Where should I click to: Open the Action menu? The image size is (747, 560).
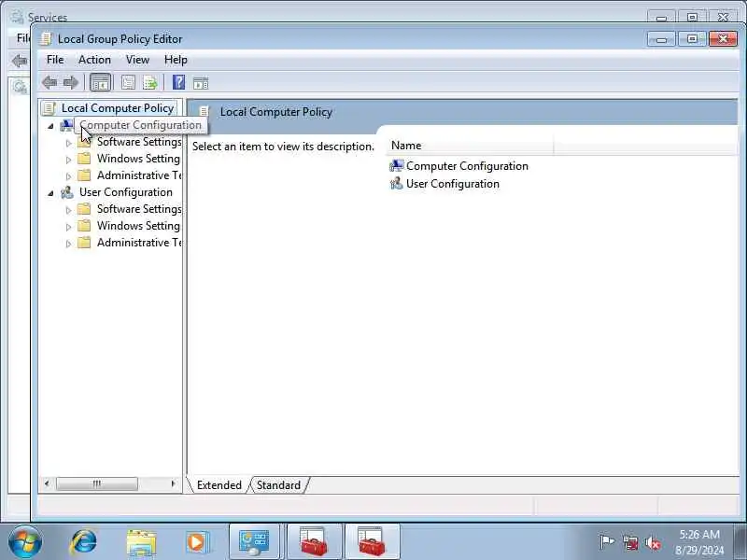click(x=94, y=60)
